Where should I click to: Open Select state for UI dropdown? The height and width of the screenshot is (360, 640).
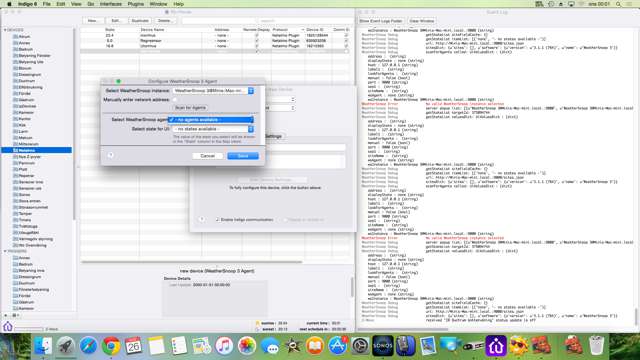(x=213, y=129)
